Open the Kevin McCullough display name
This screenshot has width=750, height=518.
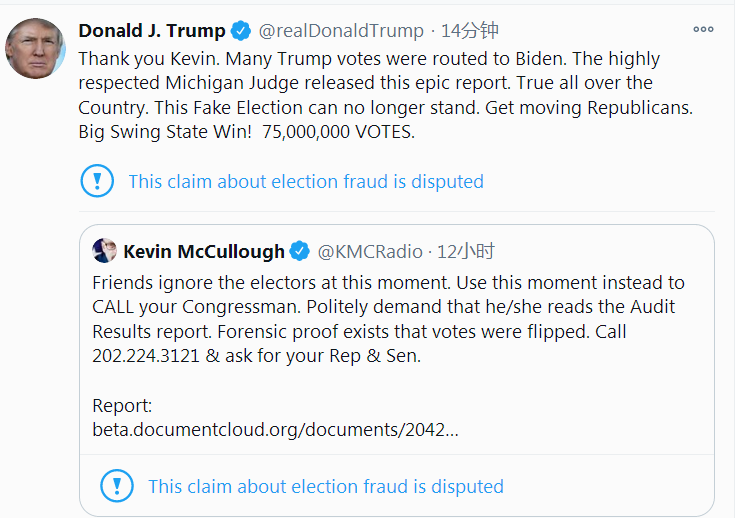pyautogui.click(x=204, y=251)
